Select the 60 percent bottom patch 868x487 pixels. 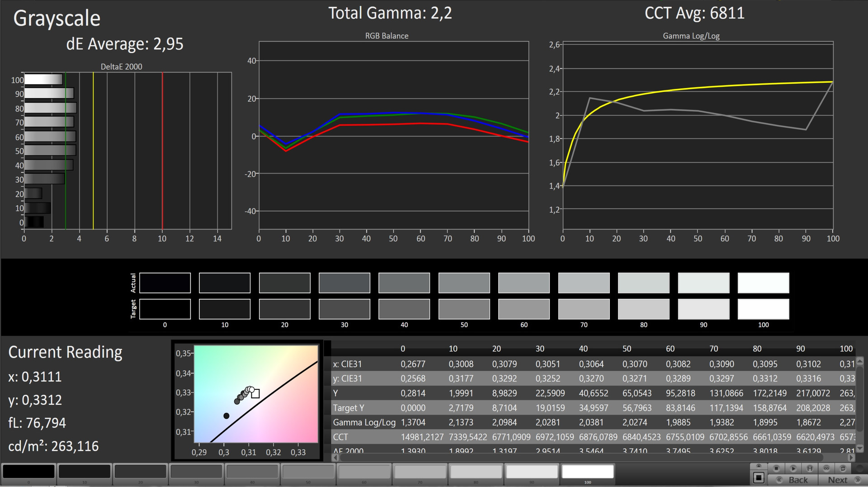pyautogui.click(x=364, y=472)
